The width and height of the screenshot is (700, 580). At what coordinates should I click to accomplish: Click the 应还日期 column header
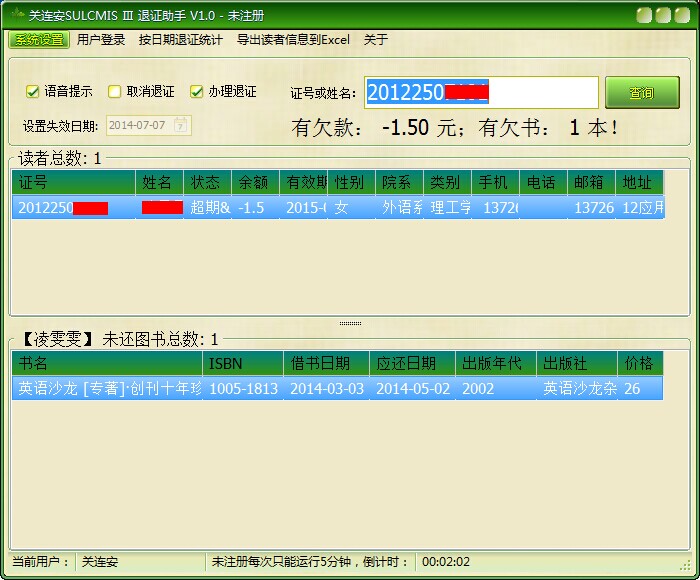(412, 363)
